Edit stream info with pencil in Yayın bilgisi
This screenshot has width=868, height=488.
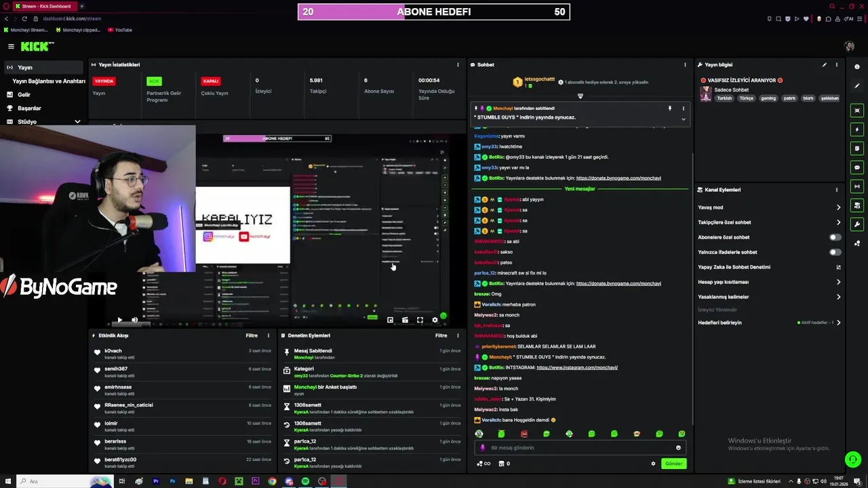[x=825, y=65]
